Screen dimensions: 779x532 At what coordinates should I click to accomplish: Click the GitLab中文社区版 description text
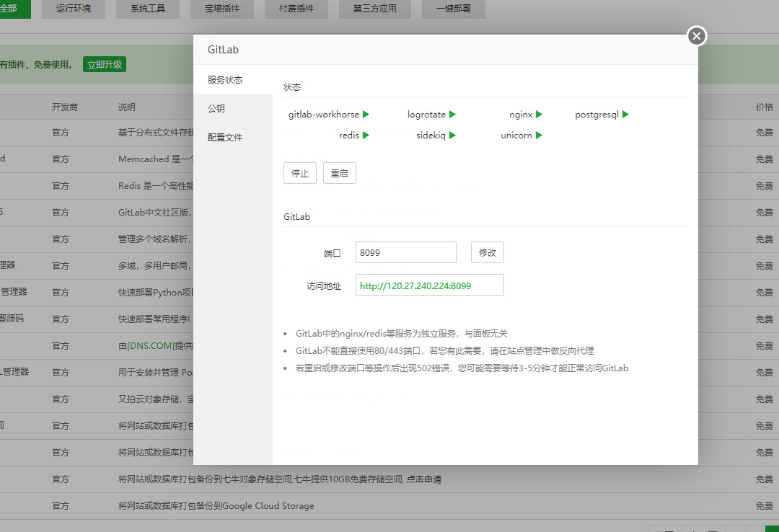[x=156, y=213]
